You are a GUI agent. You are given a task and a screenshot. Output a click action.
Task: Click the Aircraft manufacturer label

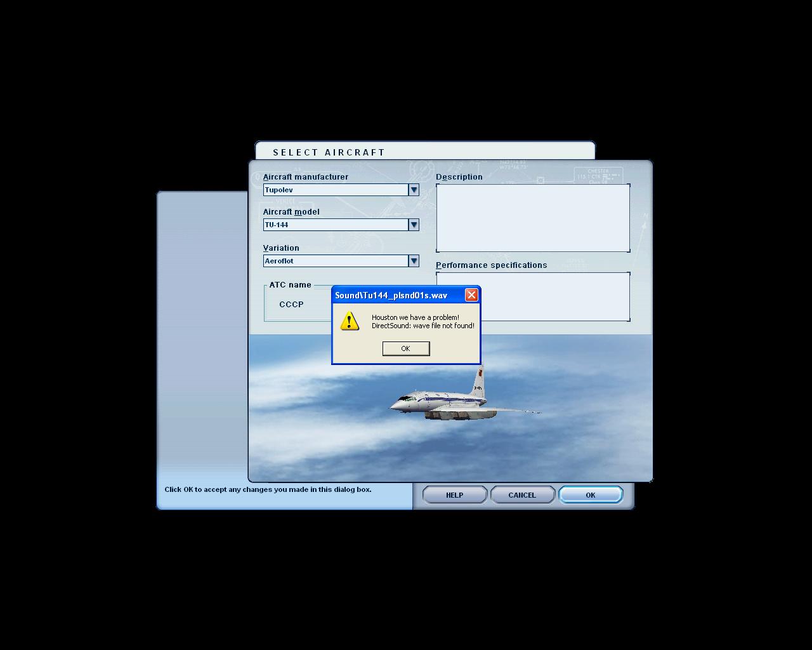306,177
